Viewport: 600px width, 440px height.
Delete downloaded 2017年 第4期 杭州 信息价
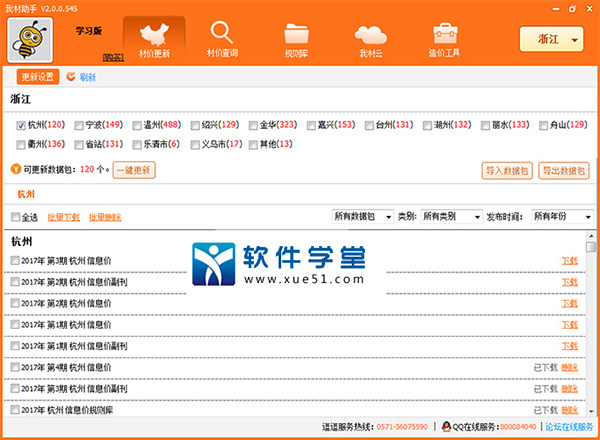(569, 367)
